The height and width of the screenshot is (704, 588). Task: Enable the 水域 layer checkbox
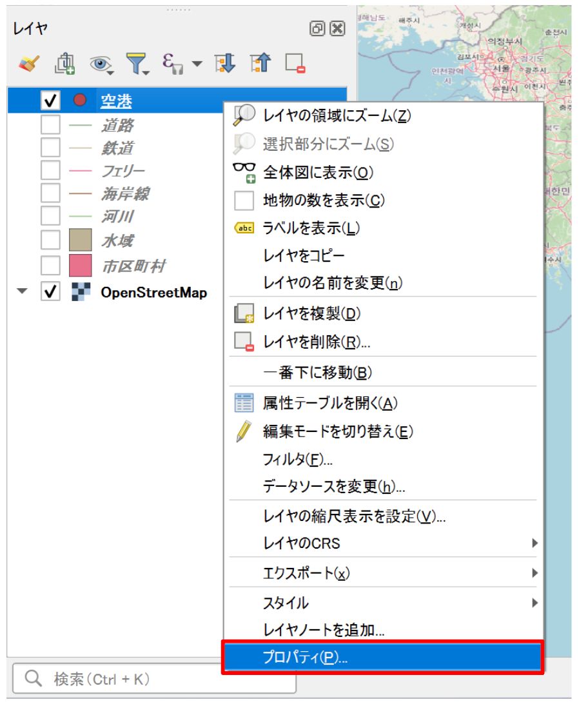(50, 240)
